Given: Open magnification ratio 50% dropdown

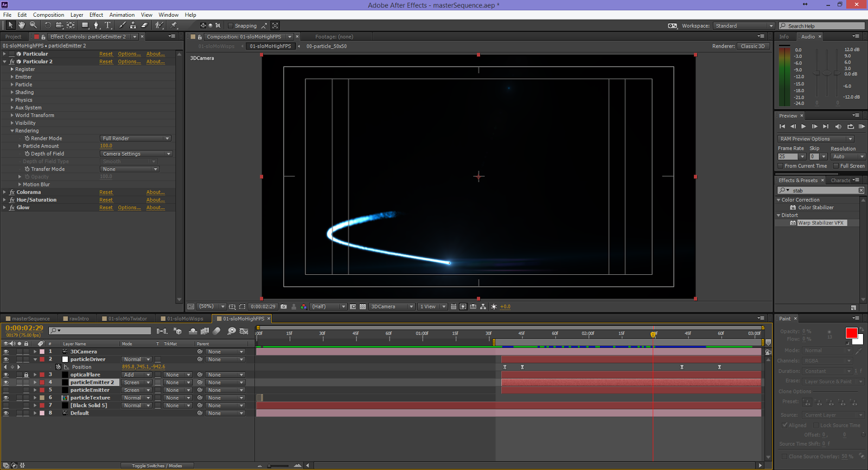Looking at the screenshot, I should coord(212,306).
